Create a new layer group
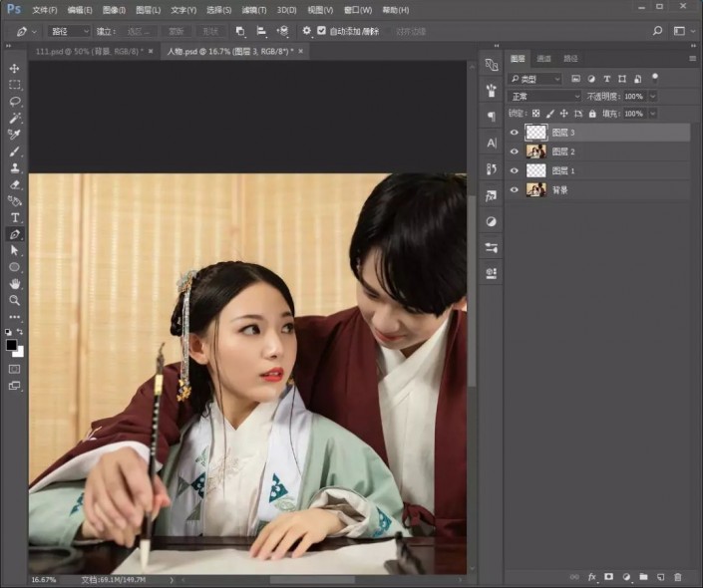Screen dimensions: 703x588 point(643,577)
